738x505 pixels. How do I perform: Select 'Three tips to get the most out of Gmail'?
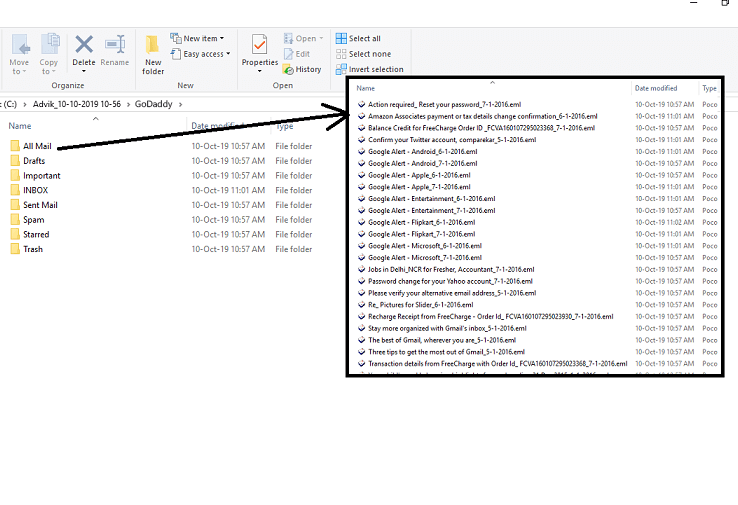(446, 352)
